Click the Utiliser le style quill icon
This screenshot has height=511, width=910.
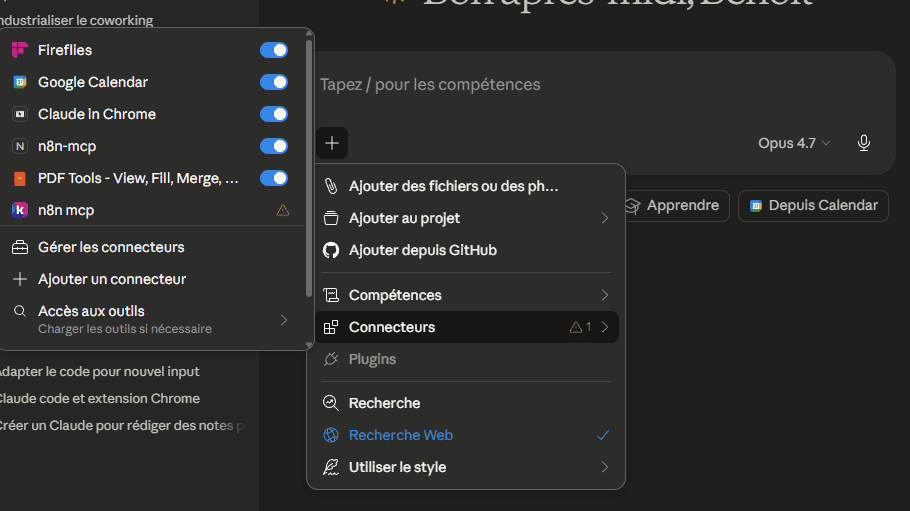coord(331,467)
